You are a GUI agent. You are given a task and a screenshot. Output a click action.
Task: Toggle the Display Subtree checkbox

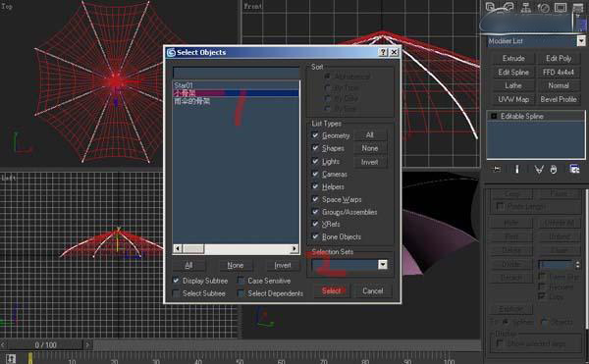(x=176, y=281)
